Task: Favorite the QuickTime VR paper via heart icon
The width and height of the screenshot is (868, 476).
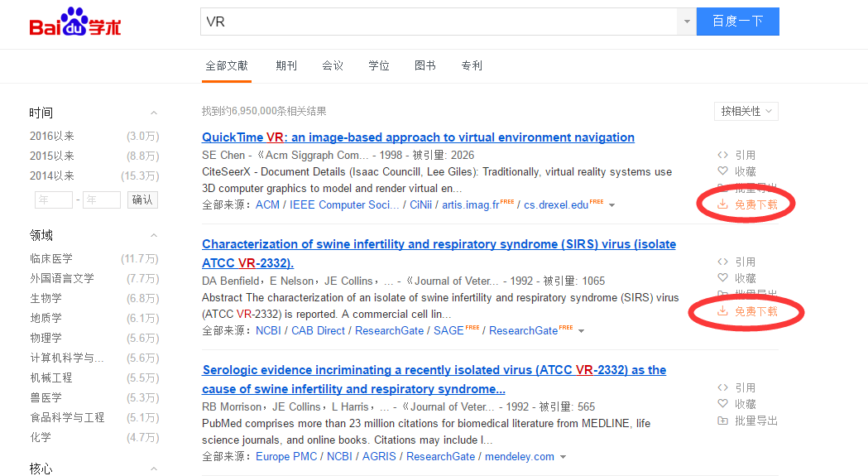Action: click(x=722, y=171)
